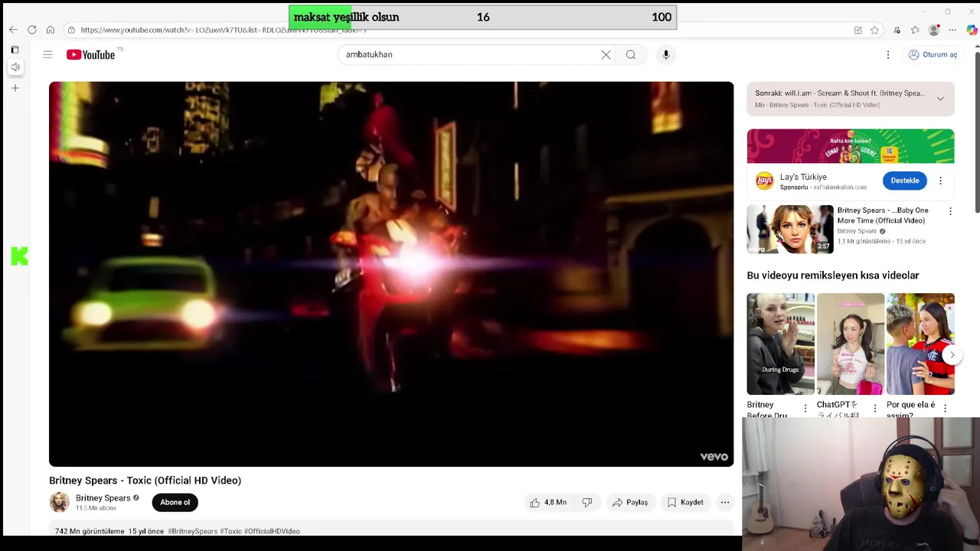Mute the tab with the speaker icon in sidebar
Image resolution: width=980 pixels, height=551 pixels.
point(15,67)
